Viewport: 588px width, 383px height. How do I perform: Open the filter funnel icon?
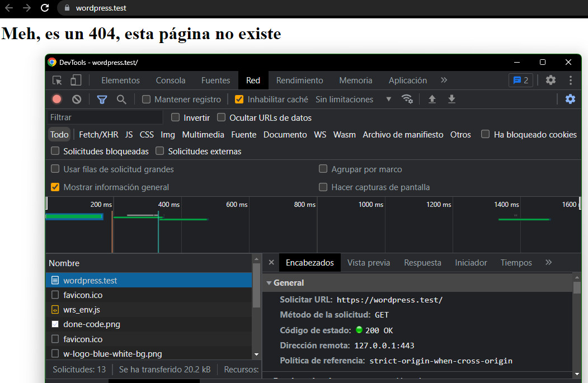(x=101, y=99)
